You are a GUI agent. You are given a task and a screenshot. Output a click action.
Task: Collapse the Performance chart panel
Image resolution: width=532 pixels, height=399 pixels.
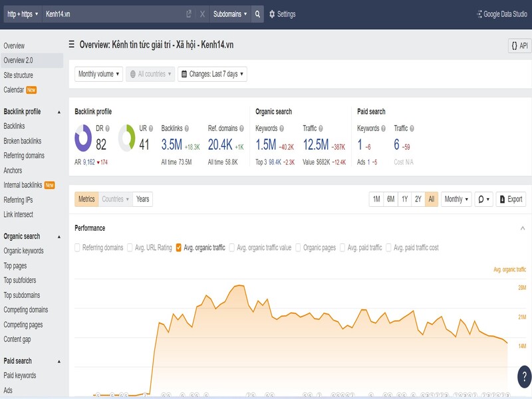[523, 228]
